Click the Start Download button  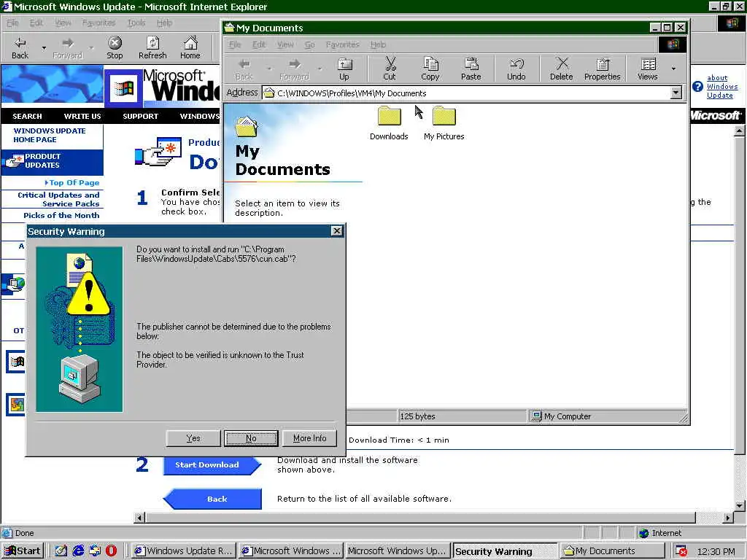coord(212,464)
